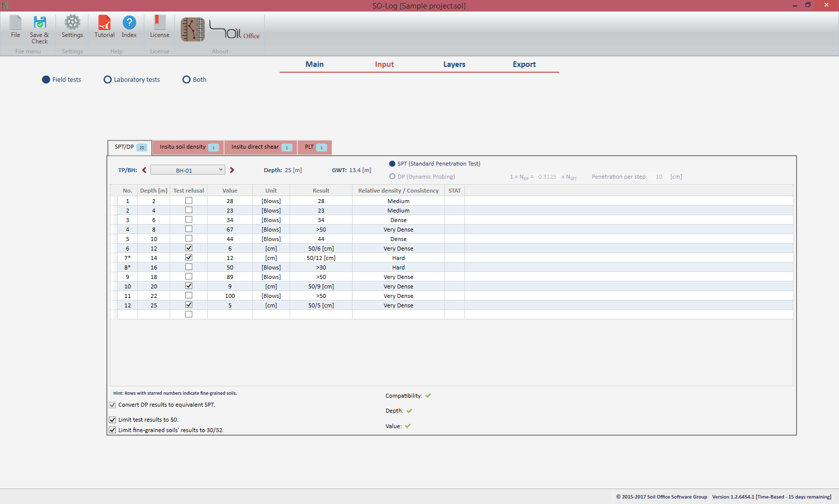Select DP (Dynamic Probing) option
Viewport: 839px width, 504px height.
(x=393, y=177)
